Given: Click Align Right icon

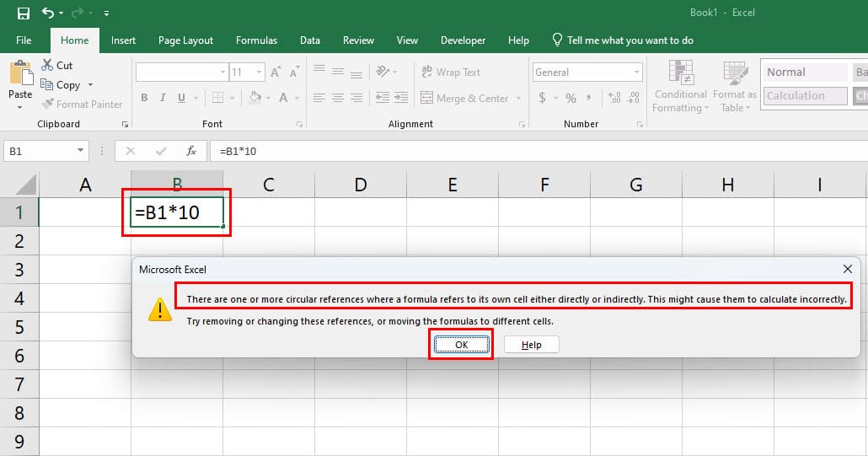Looking at the screenshot, I should point(356,98).
